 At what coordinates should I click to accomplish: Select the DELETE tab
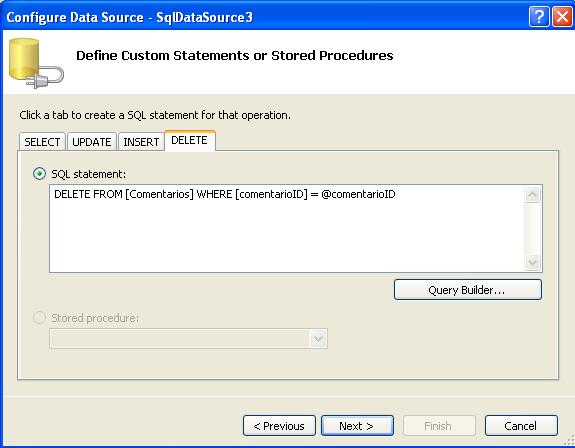190,140
